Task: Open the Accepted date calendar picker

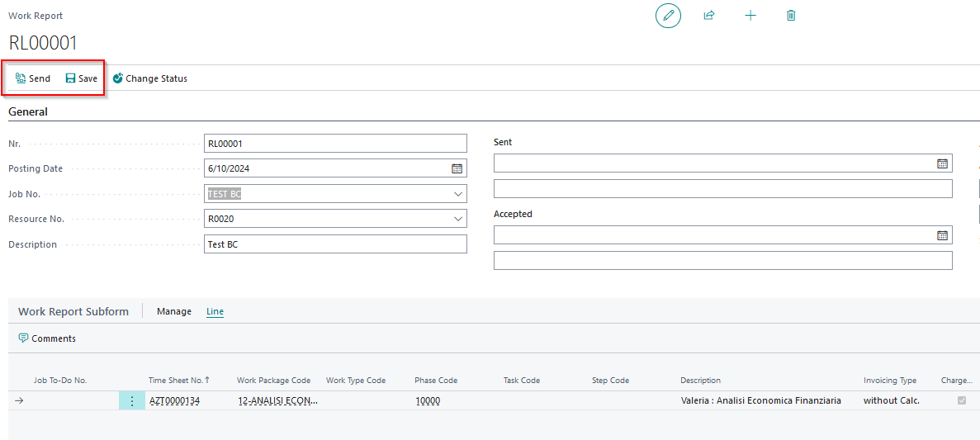Action: [x=942, y=235]
